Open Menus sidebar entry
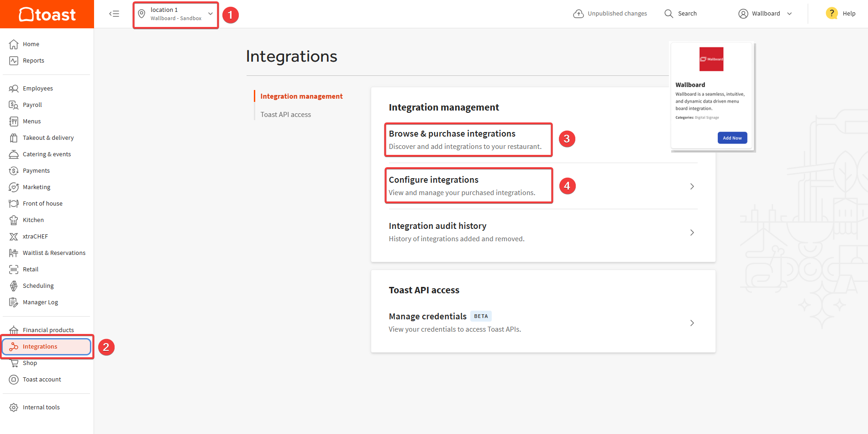 pyautogui.click(x=32, y=122)
